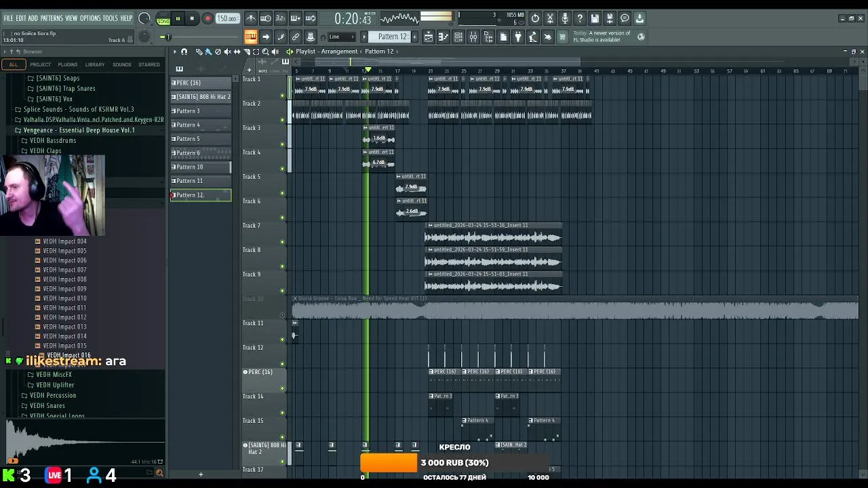Switch to the SOUNDS browser tab
868x488 pixels.
pyautogui.click(x=122, y=64)
